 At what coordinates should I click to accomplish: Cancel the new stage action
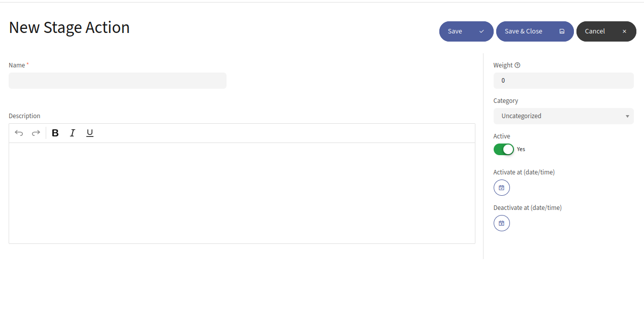click(x=606, y=31)
